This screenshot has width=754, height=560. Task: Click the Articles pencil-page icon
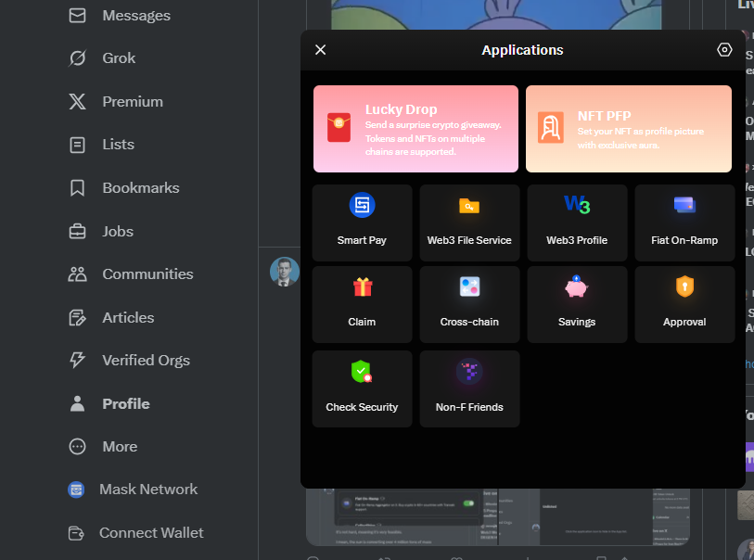click(77, 318)
